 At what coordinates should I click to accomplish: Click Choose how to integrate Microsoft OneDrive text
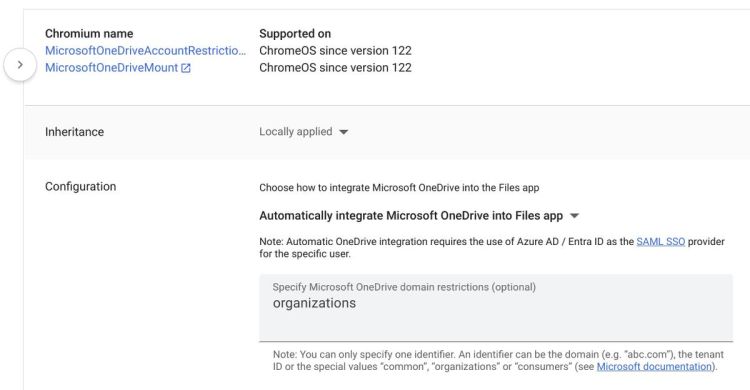pyautogui.click(x=399, y=188)
